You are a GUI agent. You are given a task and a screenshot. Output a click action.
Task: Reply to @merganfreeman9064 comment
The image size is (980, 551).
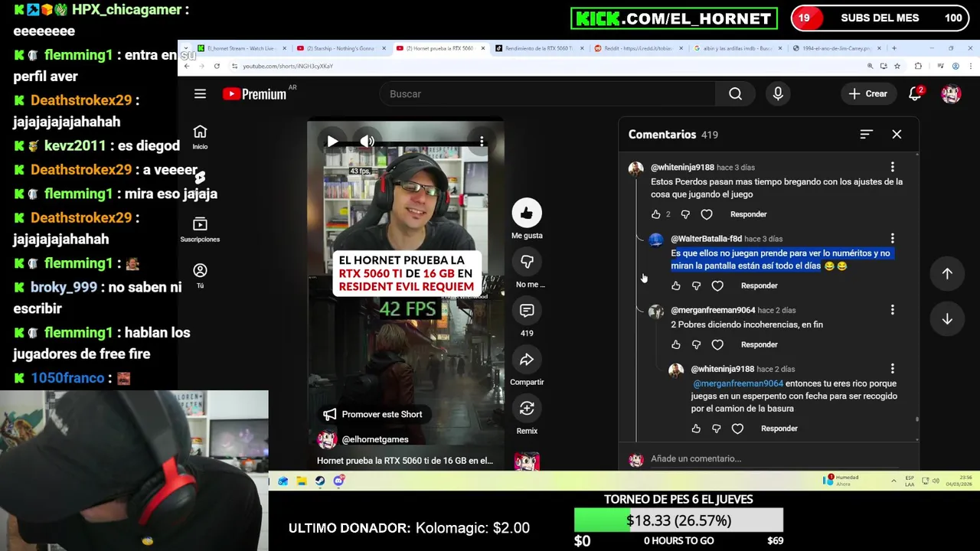759,344
